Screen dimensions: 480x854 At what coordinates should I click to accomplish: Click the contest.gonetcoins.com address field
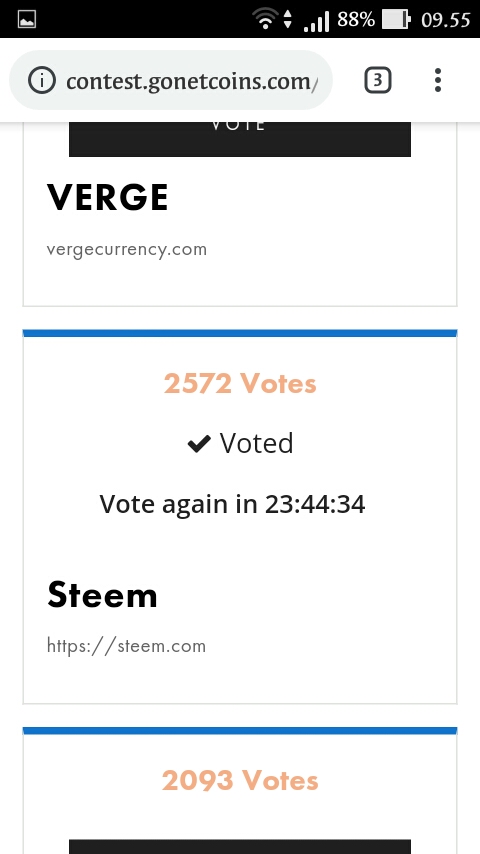(x=171, y=81)
